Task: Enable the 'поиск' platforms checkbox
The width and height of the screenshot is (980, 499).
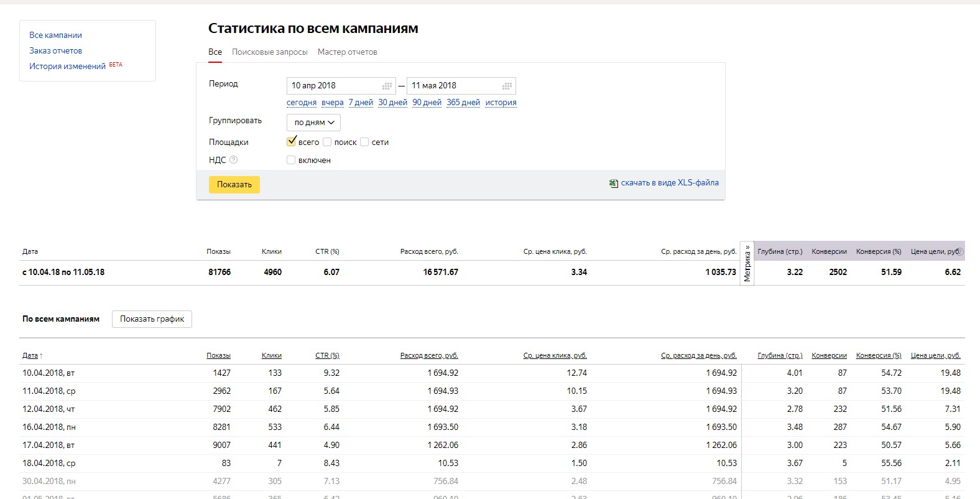Action: click(327, 142)
